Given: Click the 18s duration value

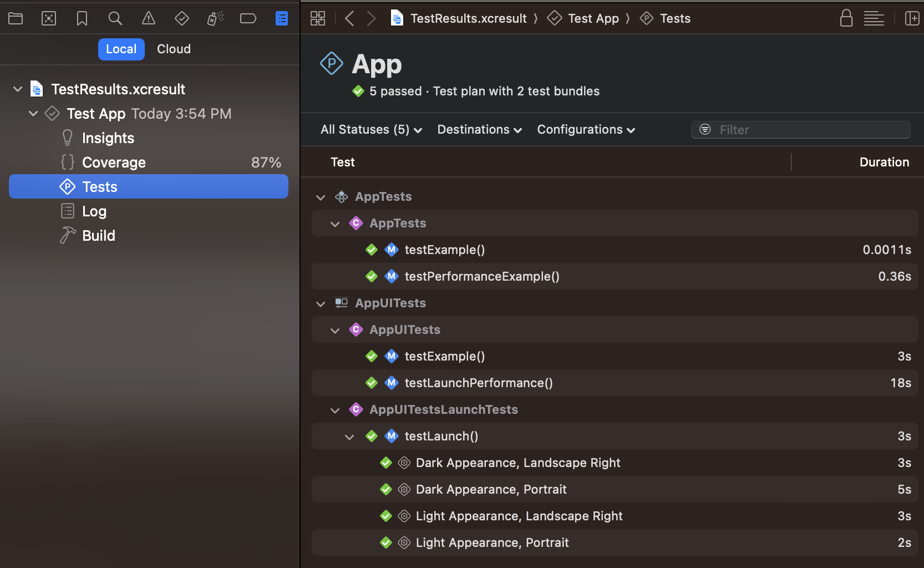Looking at the screenshot, I should 901,383.
